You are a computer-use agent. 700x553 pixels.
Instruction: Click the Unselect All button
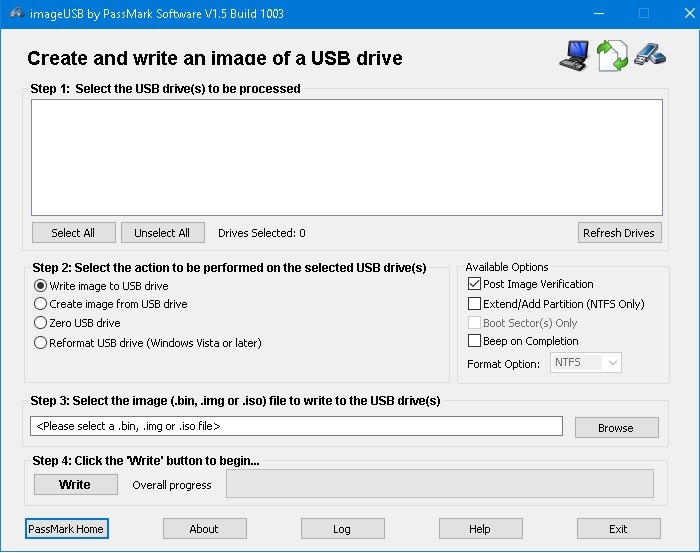(x=163, y=233)
